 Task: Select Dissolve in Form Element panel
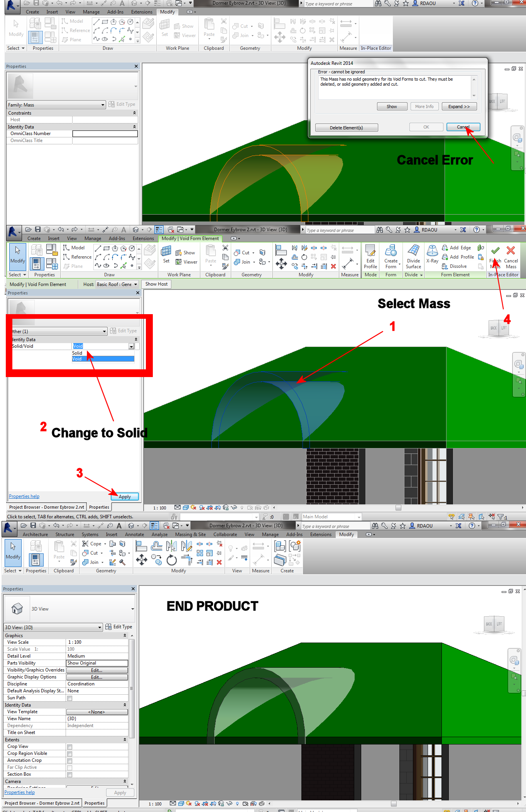(454, 266)
